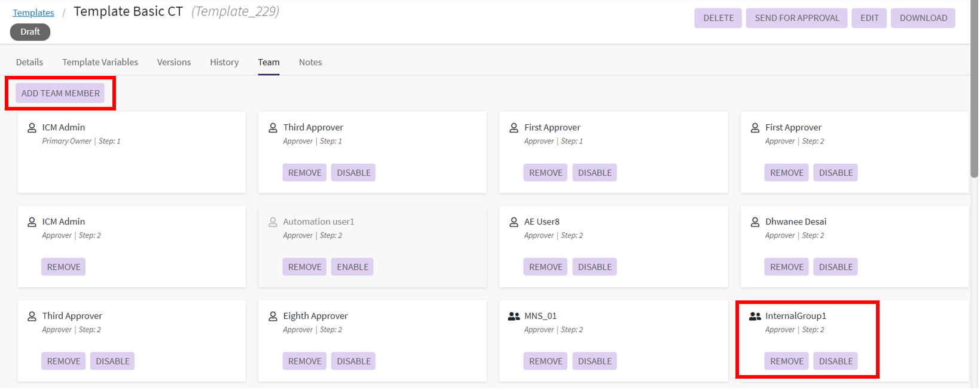Switch to the Template Variables tab
The width and height of the screenshot is (980, 390).
click(x=100, y=62)
